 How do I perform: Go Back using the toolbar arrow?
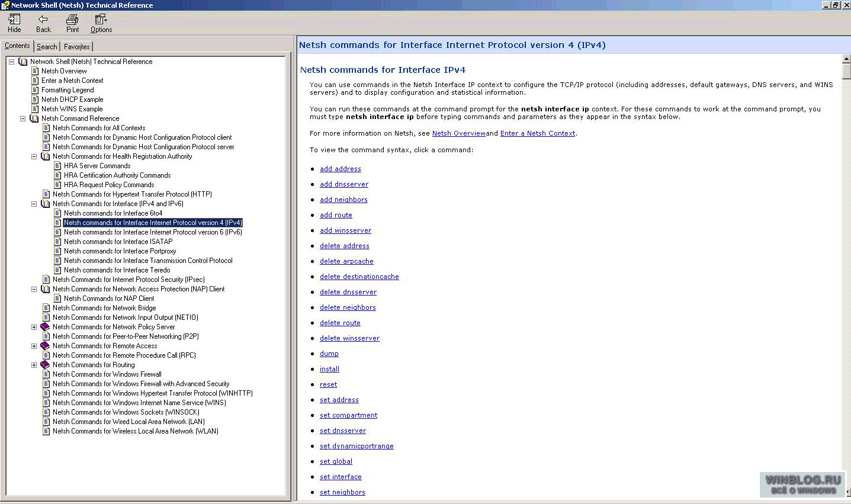[43, 20]
